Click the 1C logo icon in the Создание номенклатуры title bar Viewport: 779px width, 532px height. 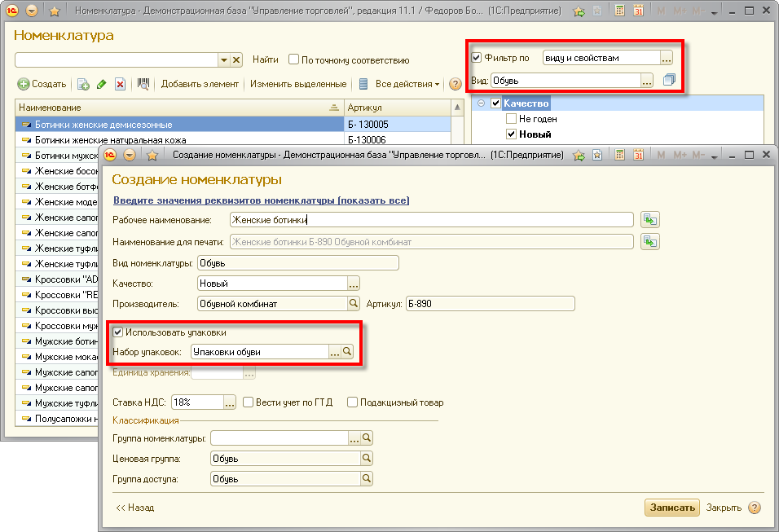point(109,155)
